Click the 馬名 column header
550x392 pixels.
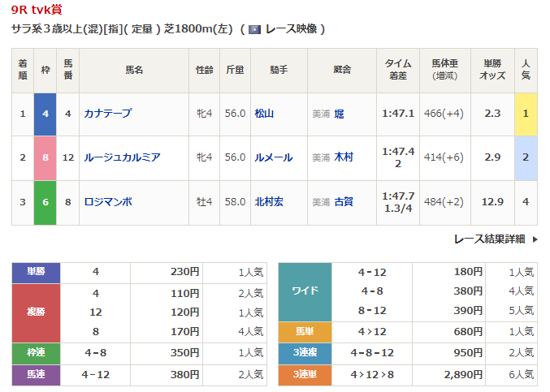(x=133, y=71)
